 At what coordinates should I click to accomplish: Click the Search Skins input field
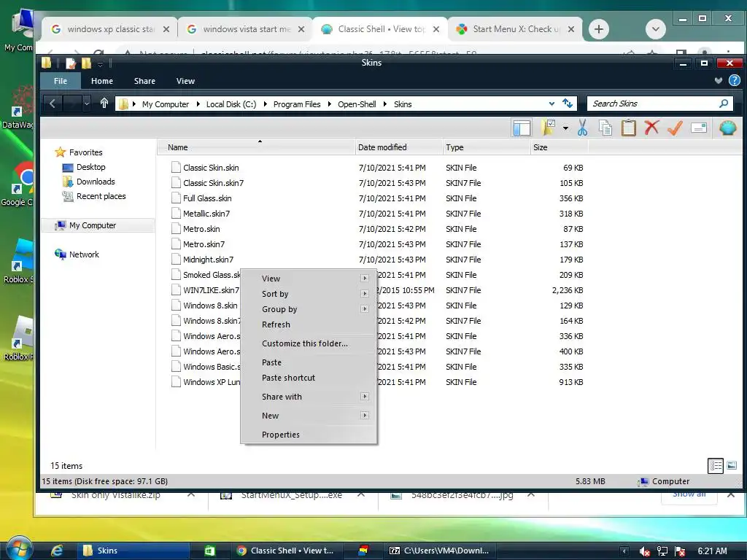[x=652, y=104]
